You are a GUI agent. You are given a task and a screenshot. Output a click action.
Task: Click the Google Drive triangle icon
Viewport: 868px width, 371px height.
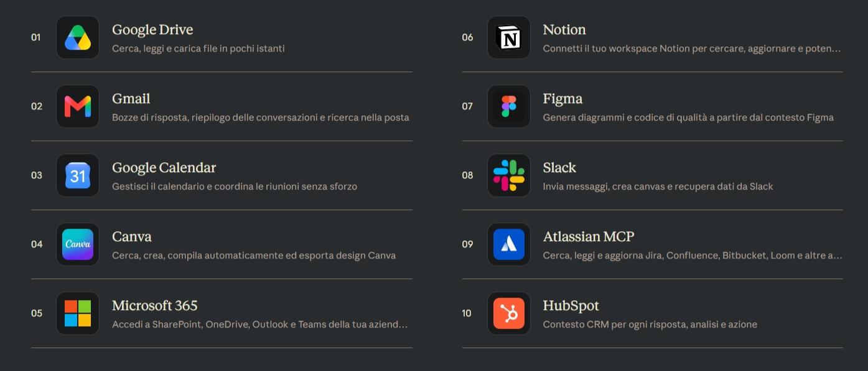click(x=78, y=37)
